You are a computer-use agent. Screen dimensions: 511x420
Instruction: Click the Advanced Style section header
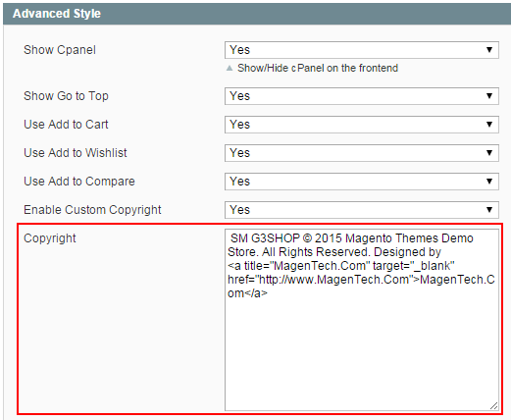tap(257, 14)
